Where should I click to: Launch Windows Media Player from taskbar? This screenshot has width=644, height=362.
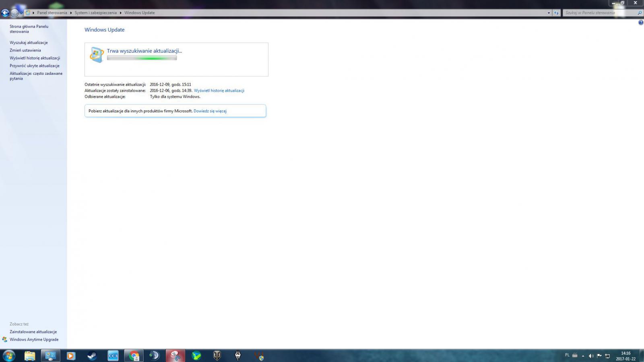pos(71,356)
